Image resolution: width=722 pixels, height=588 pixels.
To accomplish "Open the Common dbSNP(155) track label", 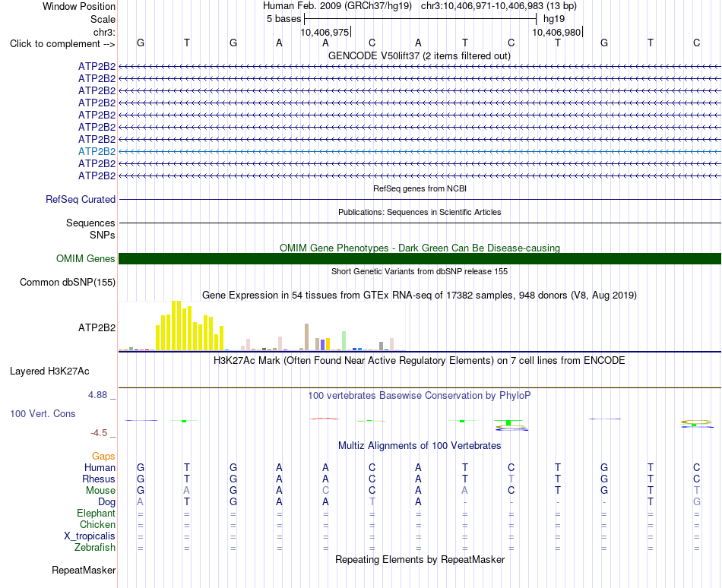I will pos(68,282).
